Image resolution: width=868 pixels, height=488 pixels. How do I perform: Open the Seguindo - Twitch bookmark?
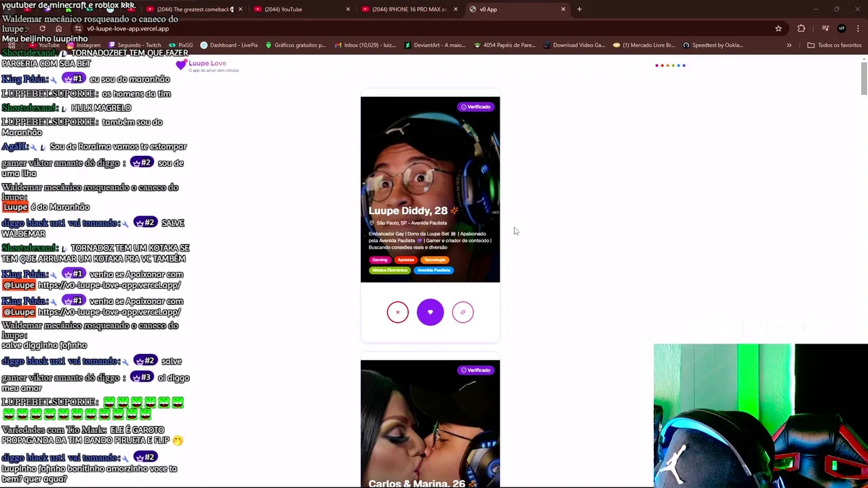(134, 45)
